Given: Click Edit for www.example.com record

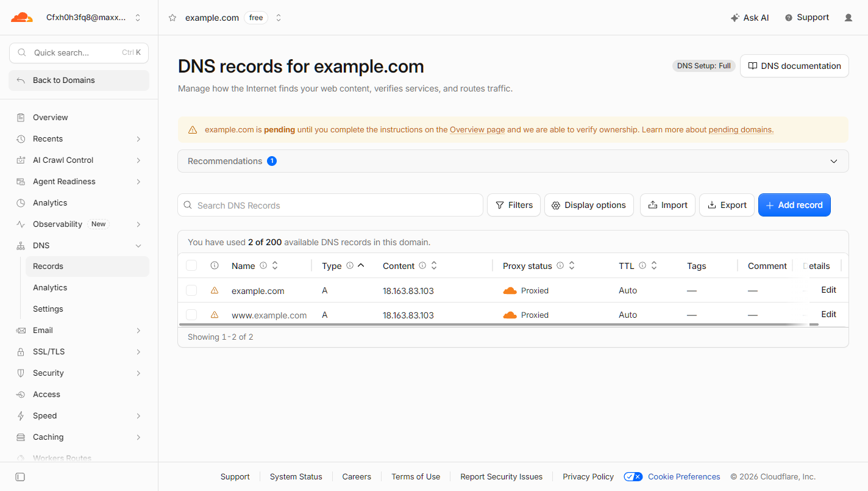Looking at the screenshot, I should pos(828,314).
